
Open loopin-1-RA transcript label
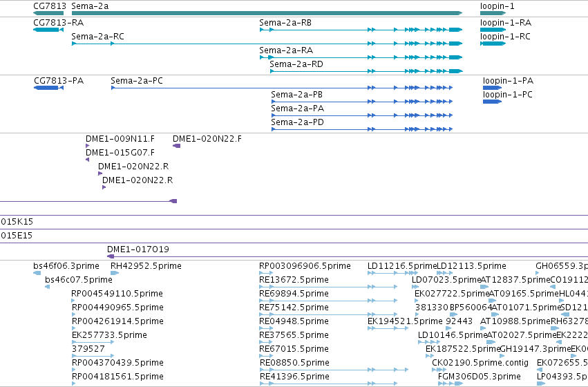tap(506, 23)
